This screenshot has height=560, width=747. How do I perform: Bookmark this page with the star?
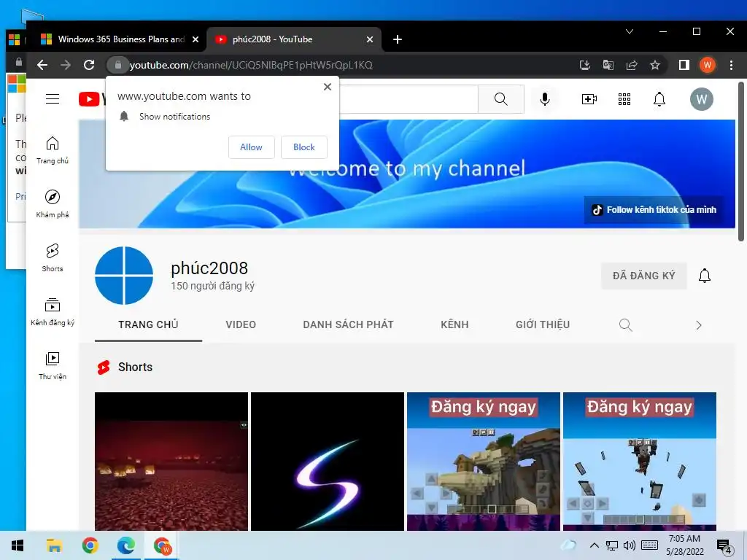click(655, 65)
